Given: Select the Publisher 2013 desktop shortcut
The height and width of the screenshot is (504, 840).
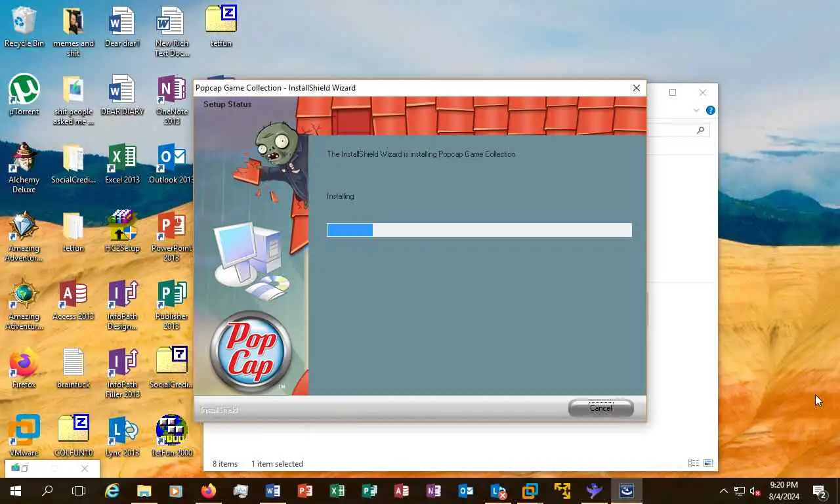Looking at the screenshot, I should coord(171,304).
